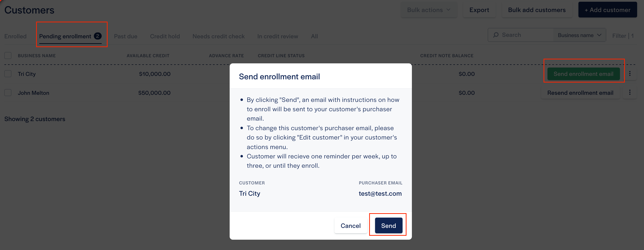The height and width of the screenshot is (250, 644).
Task: Click the search magnifier icon
Action: (x=496, y=35)
